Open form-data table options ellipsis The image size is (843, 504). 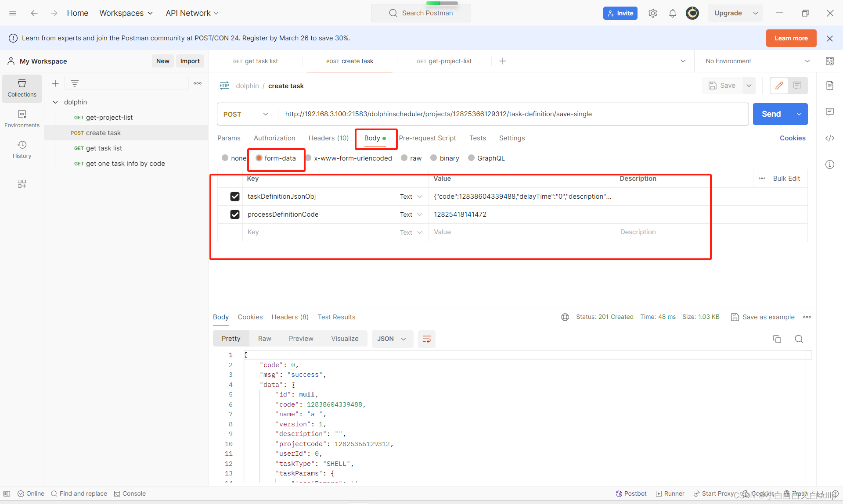tap(762, 179)
